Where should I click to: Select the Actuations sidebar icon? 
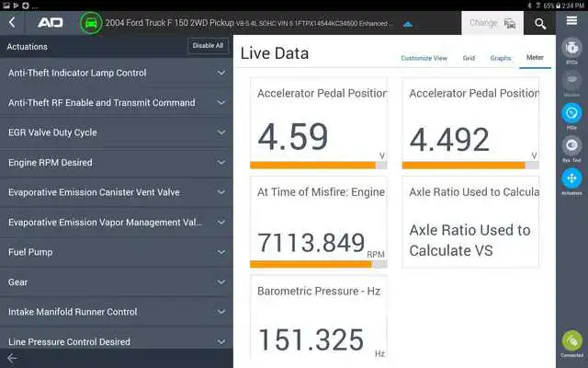[x=571, y=178]
